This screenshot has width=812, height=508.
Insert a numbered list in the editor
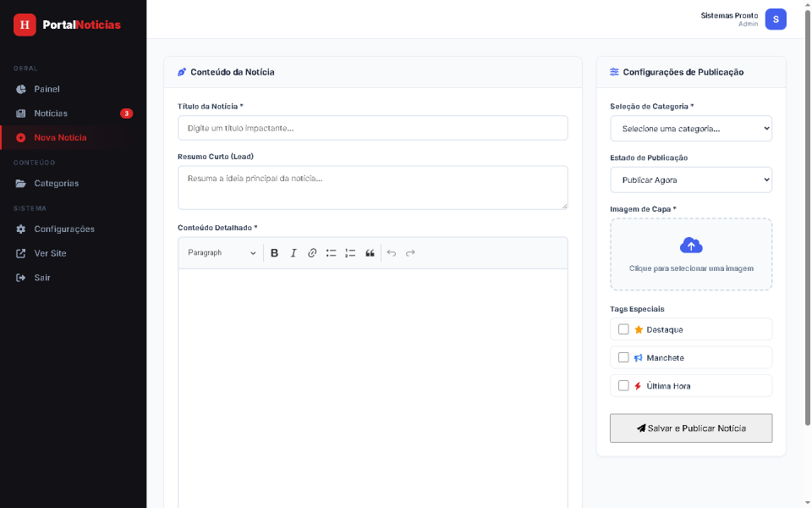350,253
